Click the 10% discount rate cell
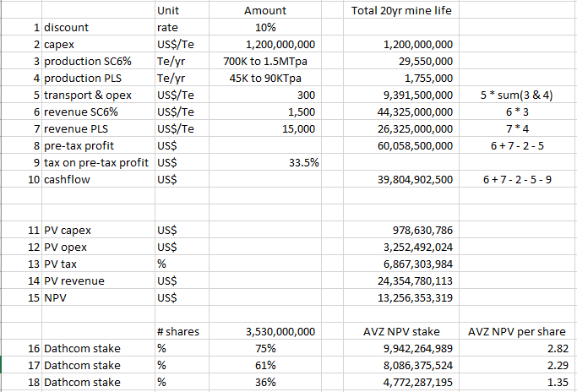Image resolution: width=577 pixels, height=392 pixels. pyautogui.click(x=264, y=27)
